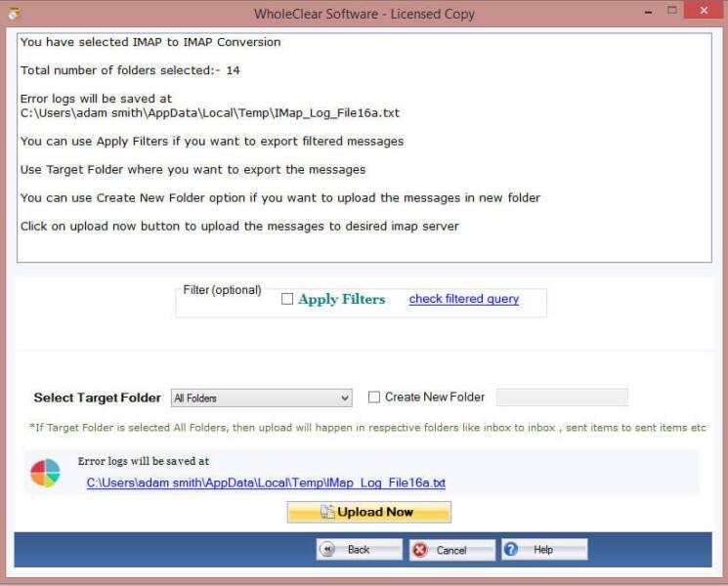Click the Back button's arrow icon
This screenshot has width=728, height=586.
point(329,550)
